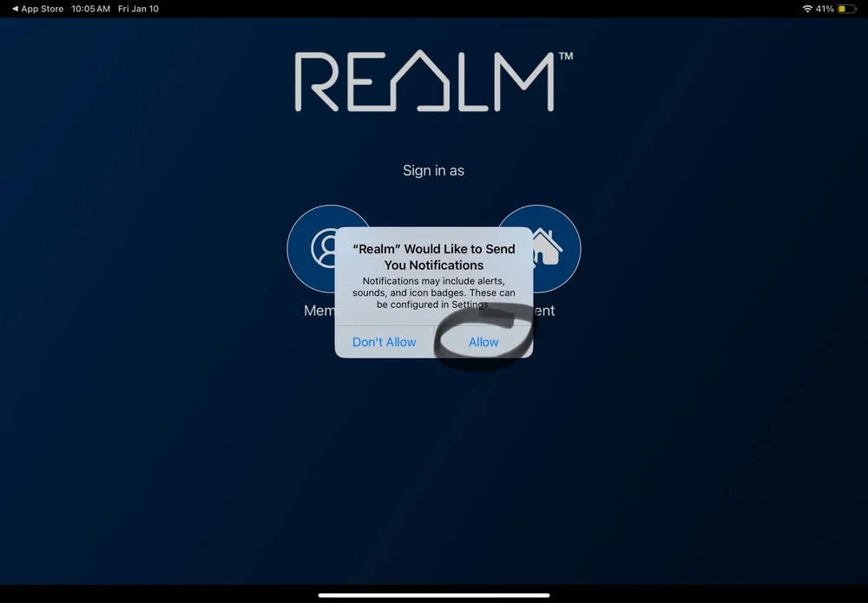Tap the 10:05 AM clock

click(91, 9)
